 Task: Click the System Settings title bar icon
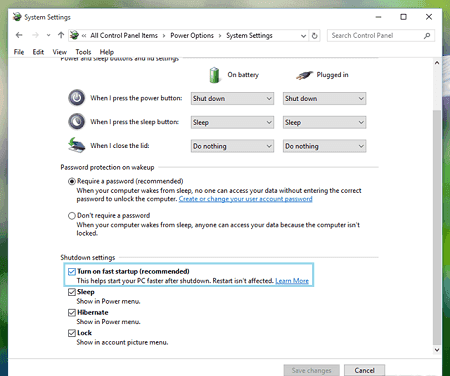click(17, 17)
